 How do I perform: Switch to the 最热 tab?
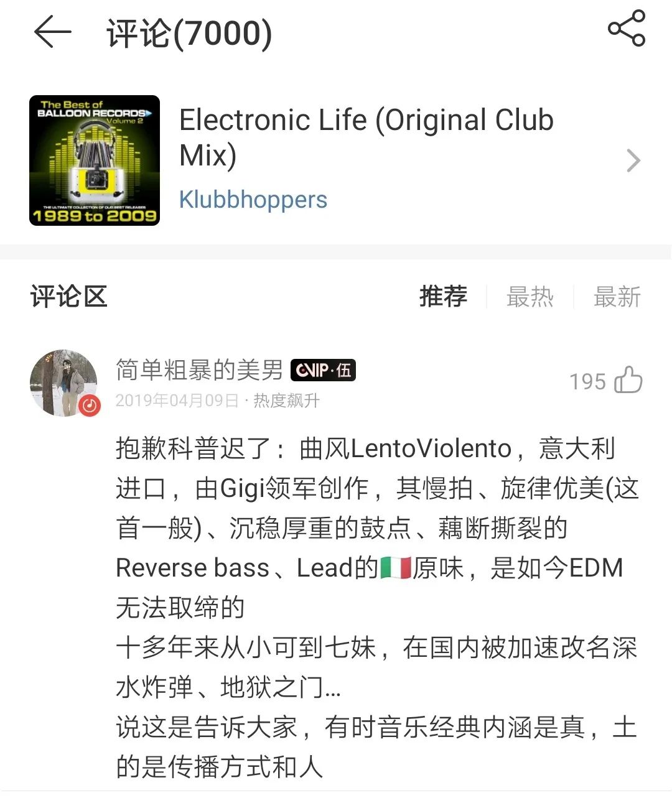[x=530, y=297]
